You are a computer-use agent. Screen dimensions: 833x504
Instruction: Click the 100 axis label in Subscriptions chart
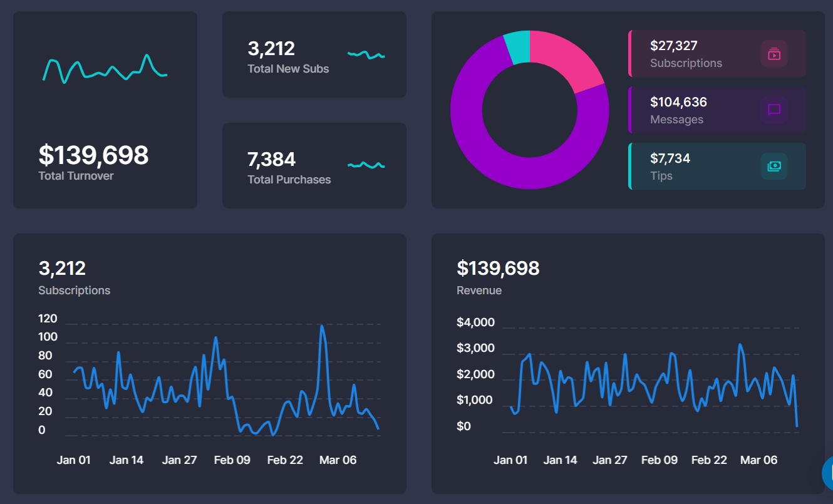[48, 337]
